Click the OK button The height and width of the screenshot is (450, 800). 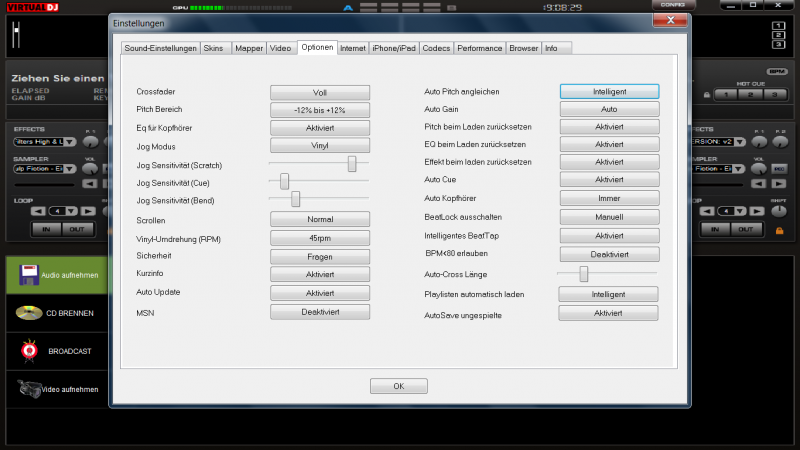(x=398, y=386)
